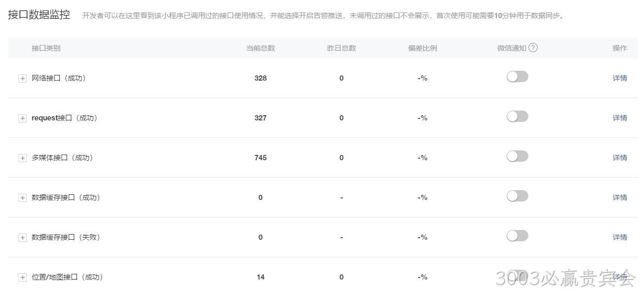Click the 接口数据监控 page title
The image size is (644, 294).
pos(39,14)
